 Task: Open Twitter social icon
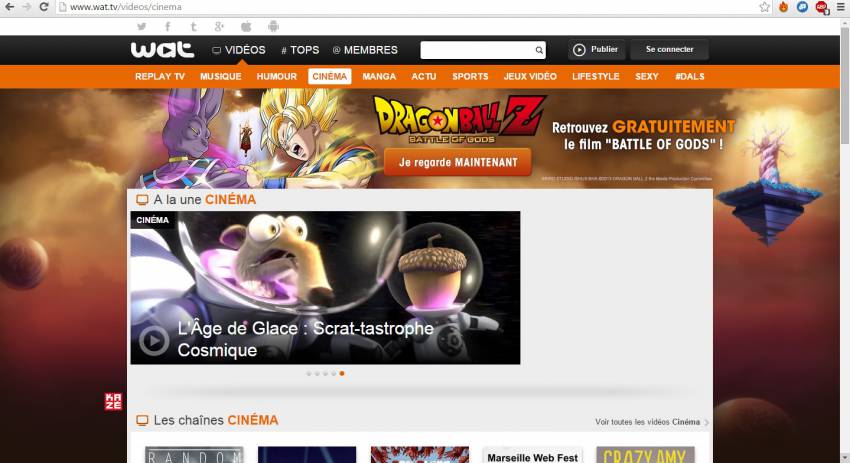pos(141,26)
